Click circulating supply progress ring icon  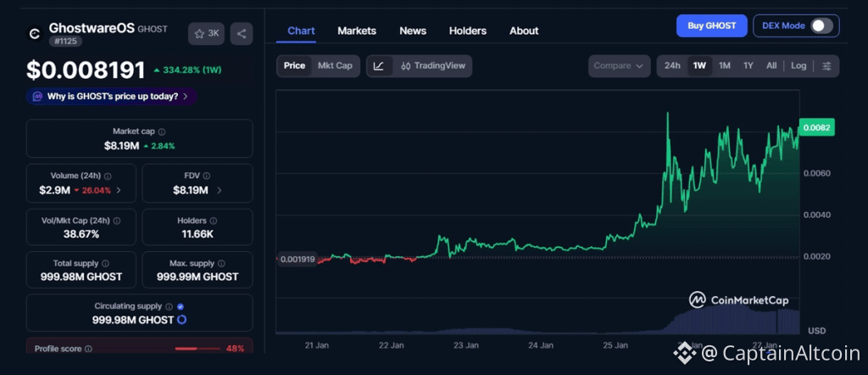point(181,320)
